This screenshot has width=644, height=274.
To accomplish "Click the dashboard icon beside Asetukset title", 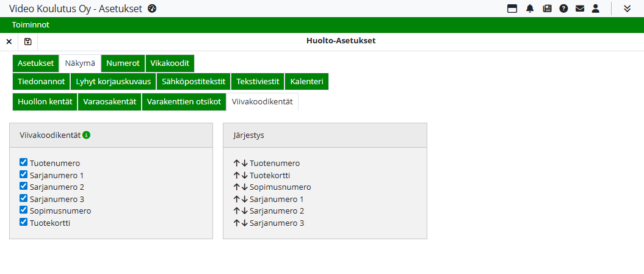I will (x=153, y=9).
